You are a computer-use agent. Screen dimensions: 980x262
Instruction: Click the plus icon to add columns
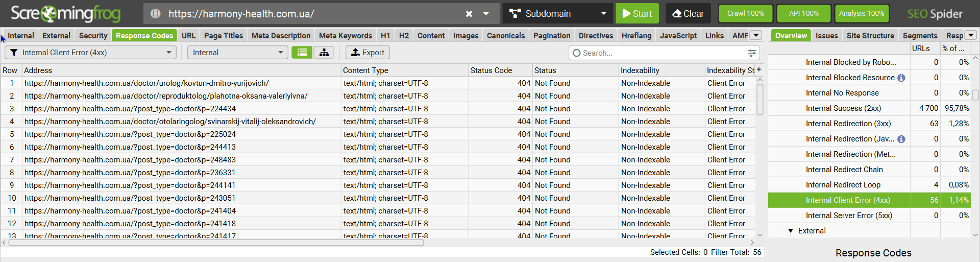point(759,69)
